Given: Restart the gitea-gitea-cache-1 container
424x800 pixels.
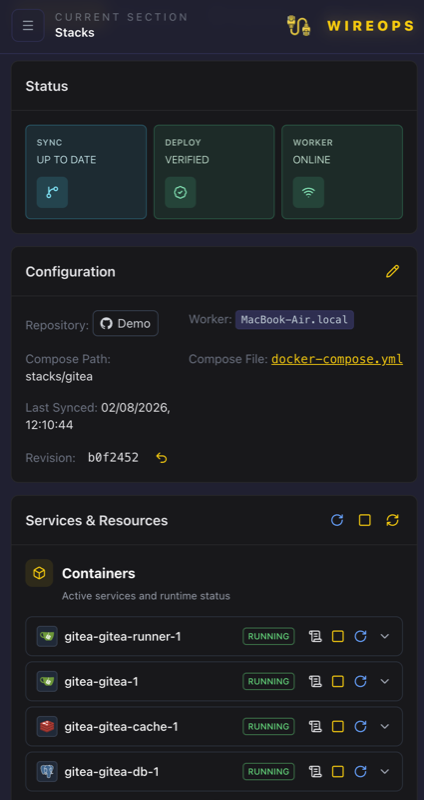Looking at the screenshot, I should [x=361, y=726].
